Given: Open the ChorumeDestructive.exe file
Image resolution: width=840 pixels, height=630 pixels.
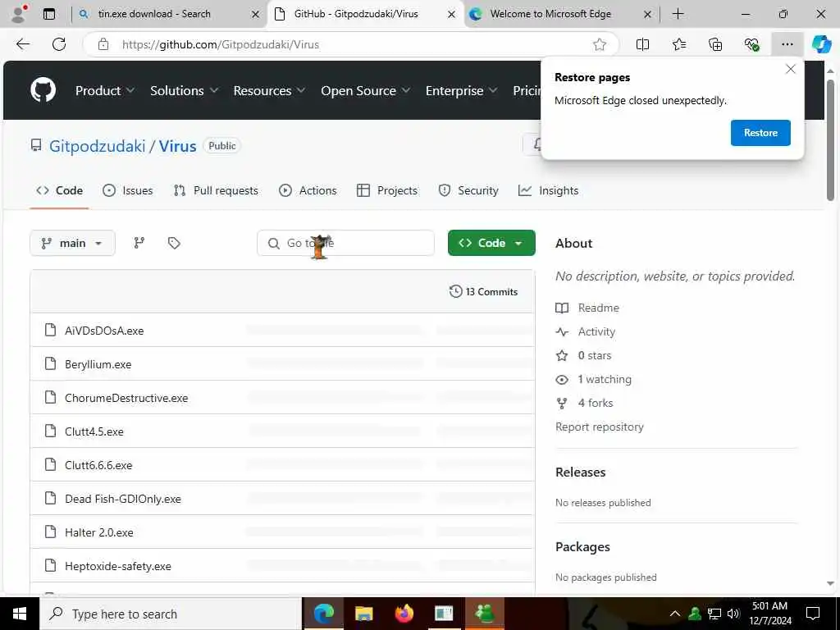Looking at the screenshot, I should [126, 398].
